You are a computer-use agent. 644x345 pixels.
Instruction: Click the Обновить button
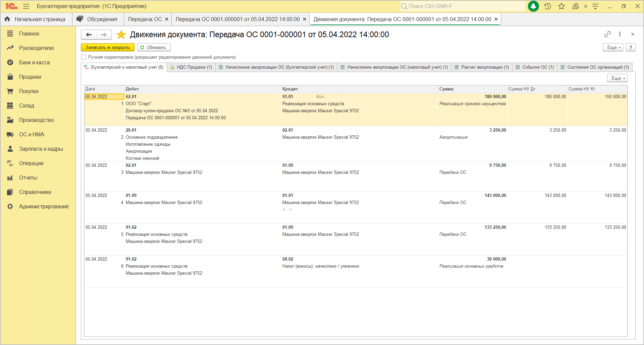click(x=154, y=47)
